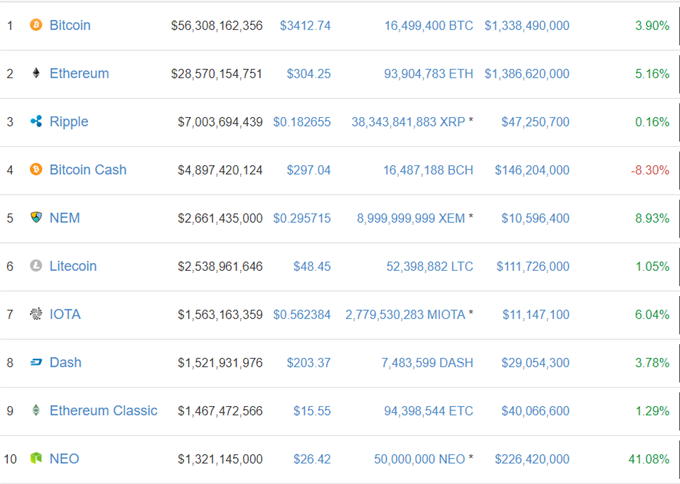This screenshot has width=680, height=484.
Task: Click the orange Bitcoin logo icon
Action: 36,25
